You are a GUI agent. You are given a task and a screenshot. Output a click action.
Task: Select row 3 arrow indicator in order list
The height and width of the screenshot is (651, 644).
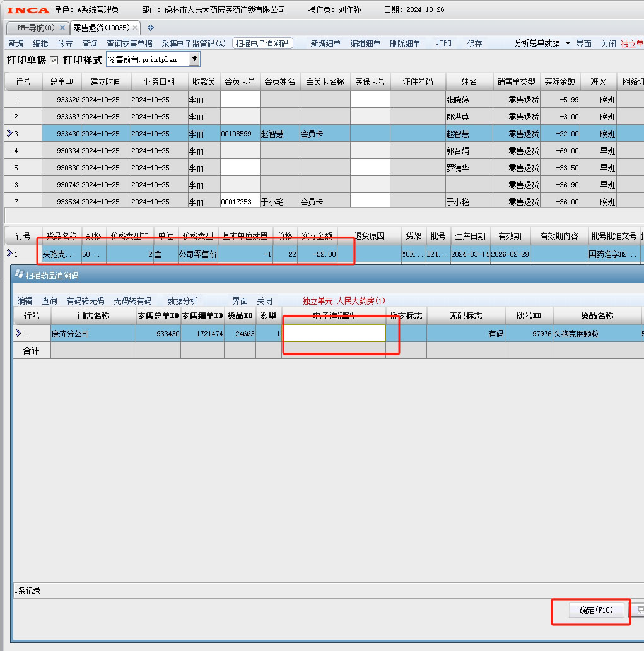(x=9, y=134)
